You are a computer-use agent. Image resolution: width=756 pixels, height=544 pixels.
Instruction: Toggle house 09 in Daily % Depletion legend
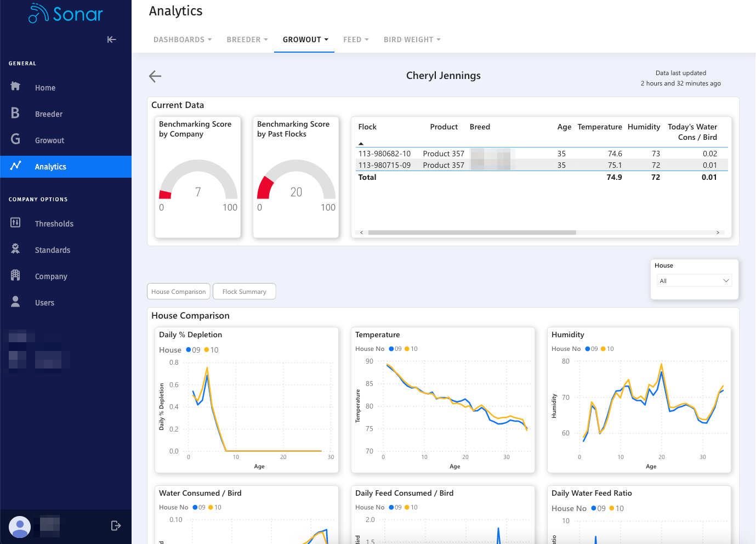[x=194, y=350]
